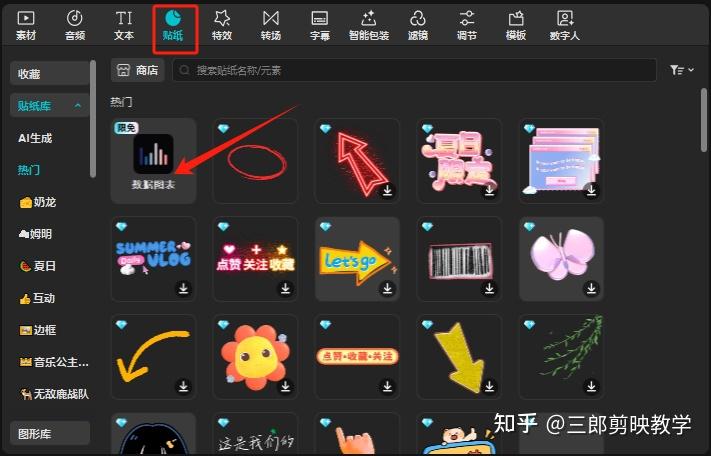This screenshot has width=711, height=456.
Task: Select the SUMMER VLOG sticker
Action: [x=153, y=259]
